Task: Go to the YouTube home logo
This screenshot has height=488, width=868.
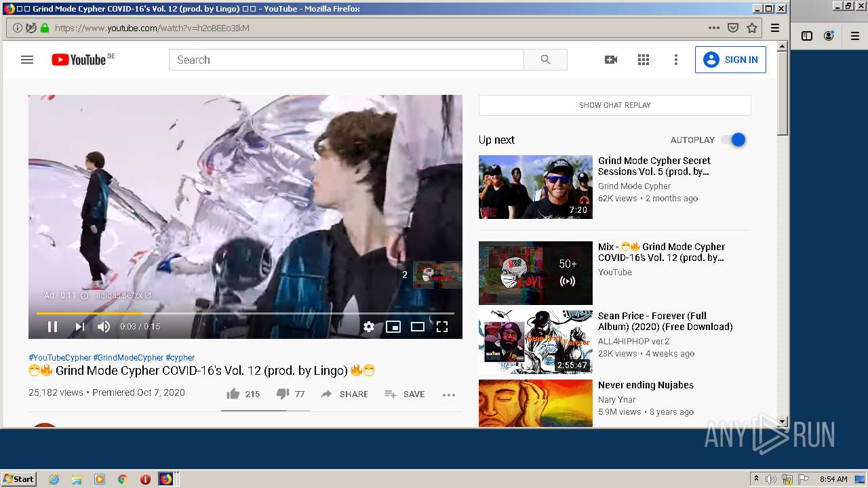Action: pyautogui.click(x=79, y=60)
